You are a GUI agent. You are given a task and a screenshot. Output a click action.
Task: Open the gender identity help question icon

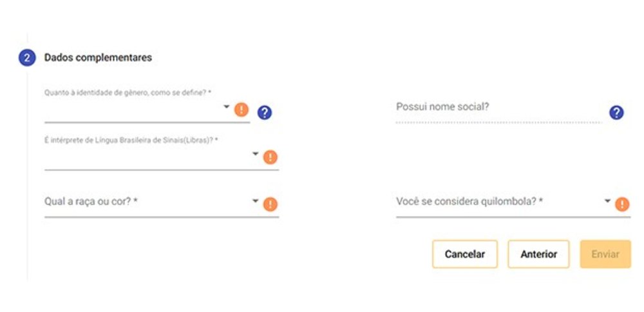[x=265, y=113]
